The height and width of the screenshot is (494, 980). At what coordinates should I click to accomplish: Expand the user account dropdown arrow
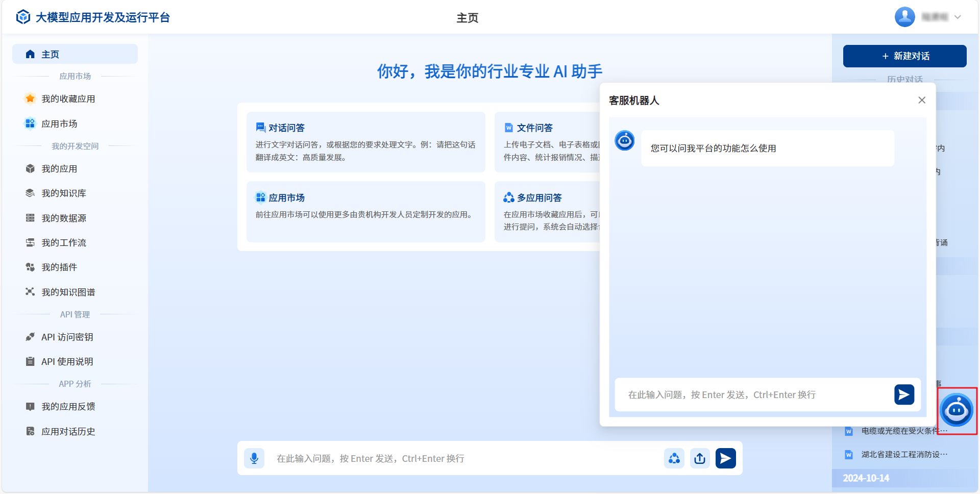click(x=958, y=17)
